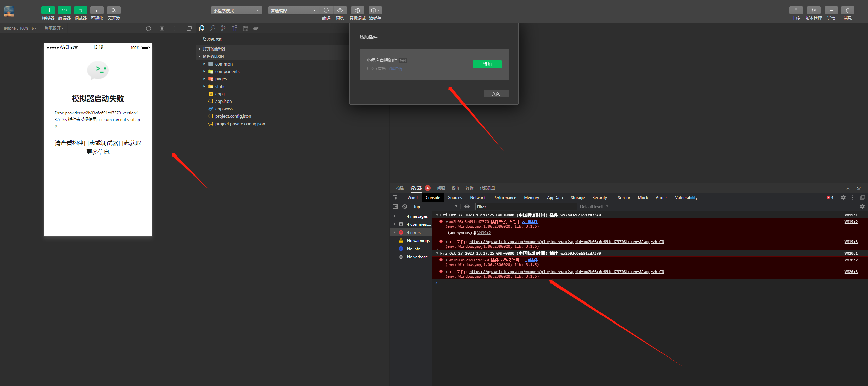Image resolution: width=868 pixels, height=386 pixels.
Task: Open app.json in the file tree
Action: [x=223, y=101]
